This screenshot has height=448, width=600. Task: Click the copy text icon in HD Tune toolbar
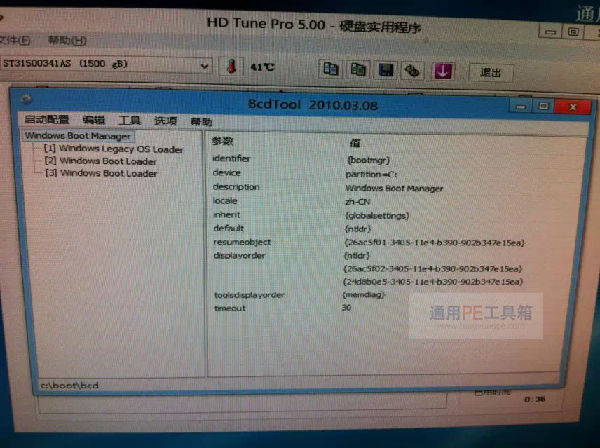331,69
